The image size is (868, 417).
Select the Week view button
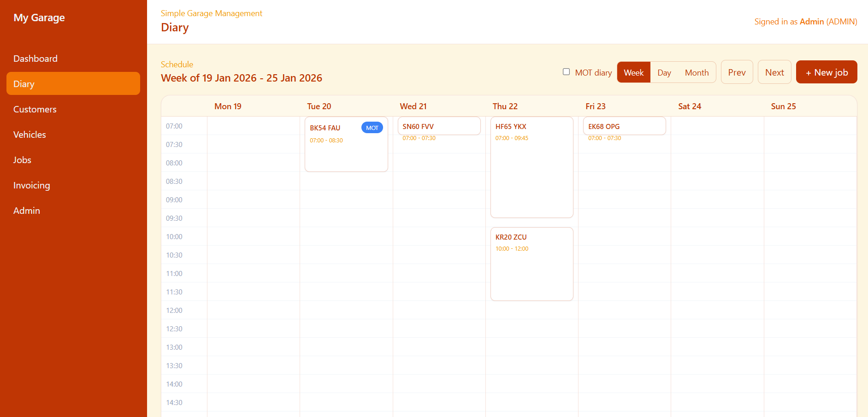633,72
